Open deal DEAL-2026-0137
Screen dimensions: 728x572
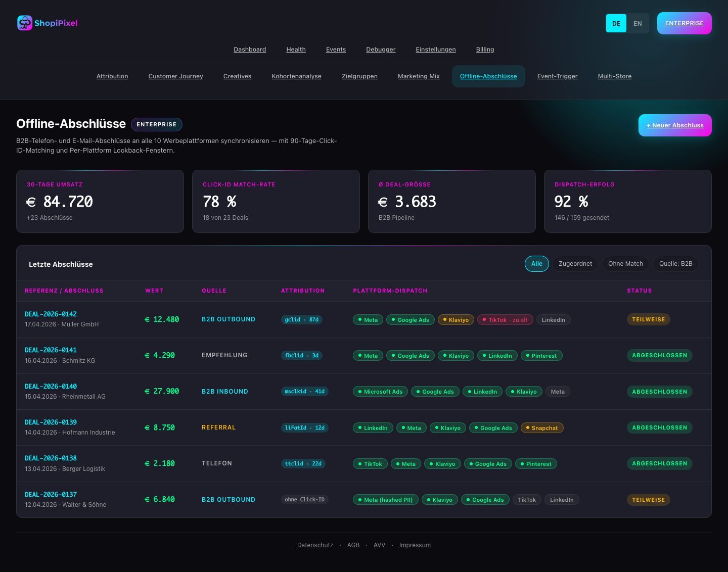(51, 495)
